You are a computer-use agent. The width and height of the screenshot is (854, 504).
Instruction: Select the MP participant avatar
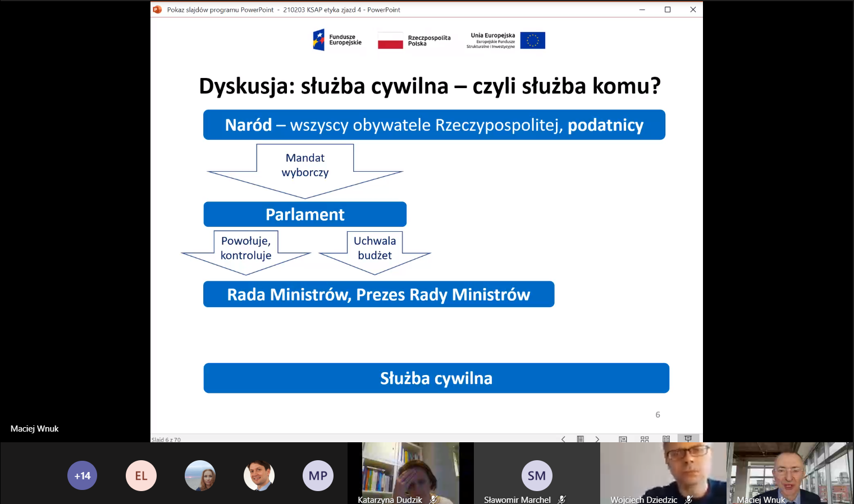point(318,475)
